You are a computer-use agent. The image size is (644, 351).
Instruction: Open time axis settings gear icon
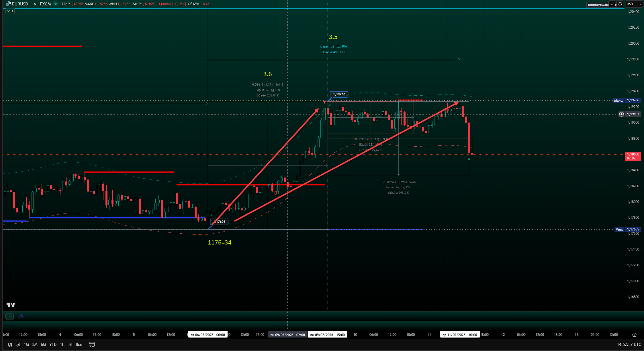tap(634, 335)
